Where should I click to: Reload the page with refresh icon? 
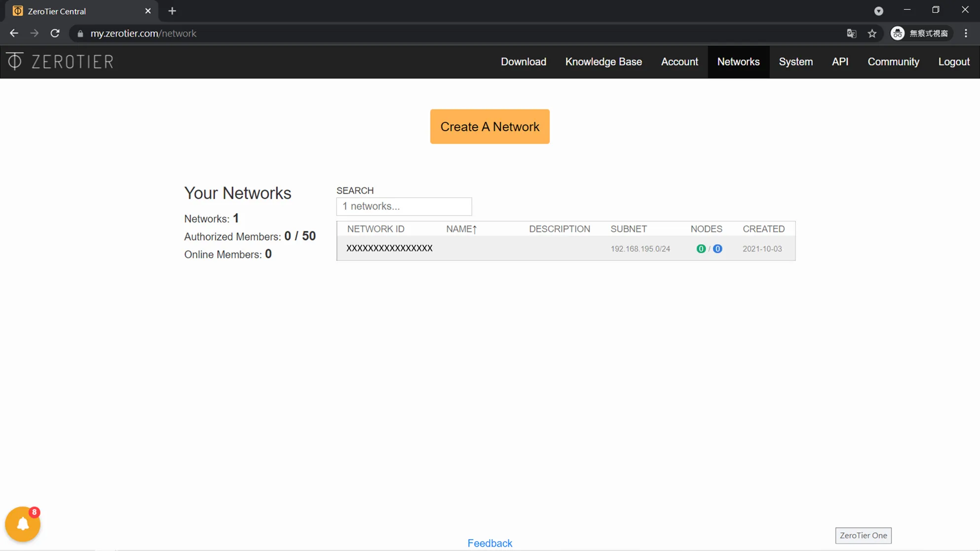click(x=55, y=34)
